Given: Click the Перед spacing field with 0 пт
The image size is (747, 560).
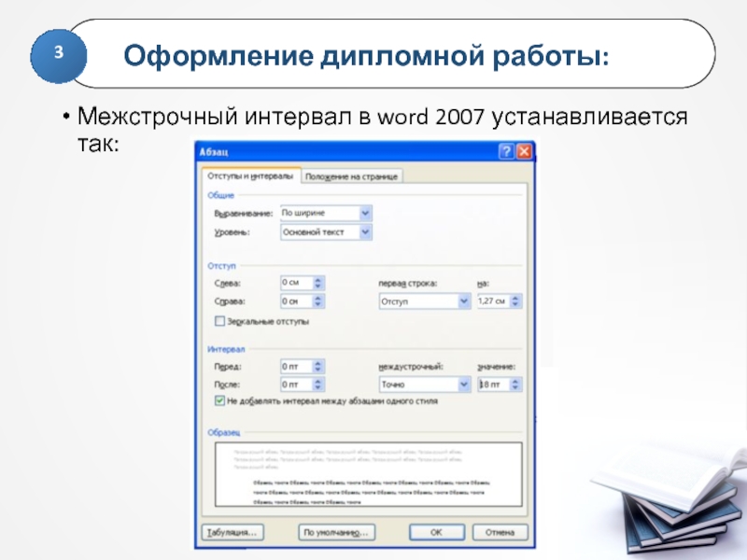Looking at the screenshot, I should pos(296,366).
